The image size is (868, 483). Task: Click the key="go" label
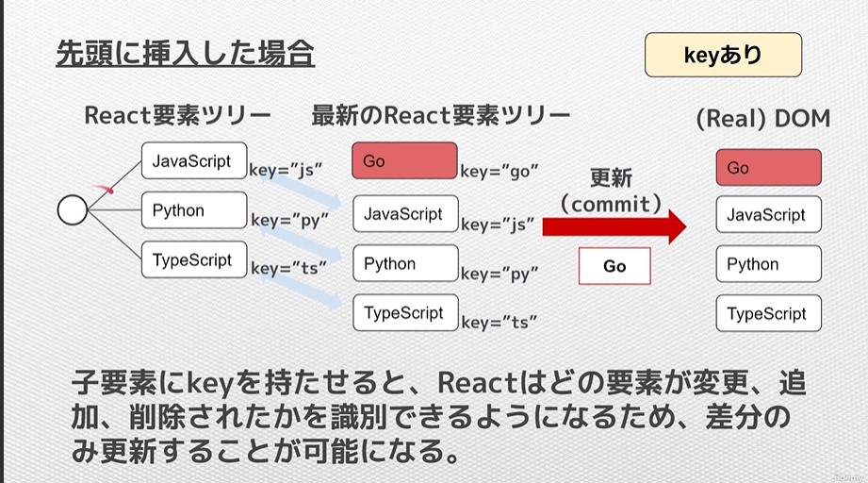click(499, 172)
